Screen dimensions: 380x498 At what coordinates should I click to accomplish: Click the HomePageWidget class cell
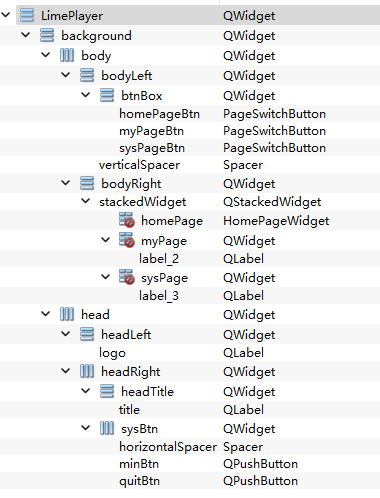276,221
